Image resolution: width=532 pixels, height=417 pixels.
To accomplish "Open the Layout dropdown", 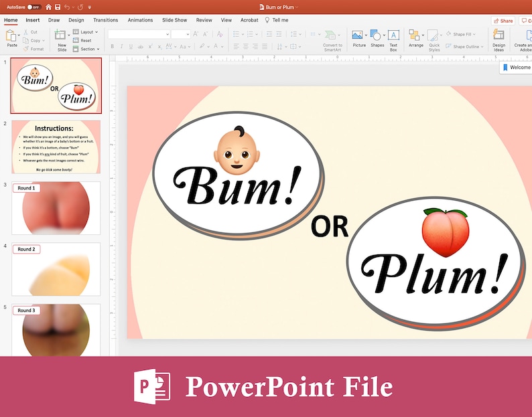I will 86,32.
